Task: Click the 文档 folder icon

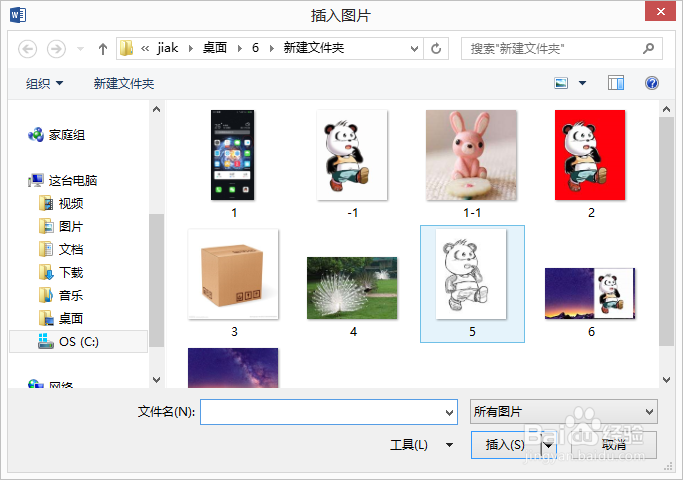Action: click(x=46, y=250)
